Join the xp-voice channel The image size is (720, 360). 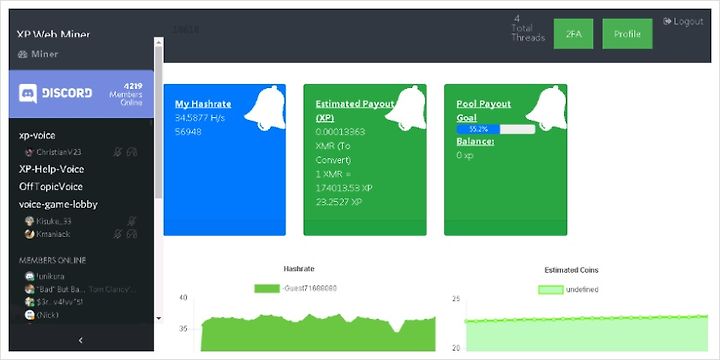click(x=37, y=135)
